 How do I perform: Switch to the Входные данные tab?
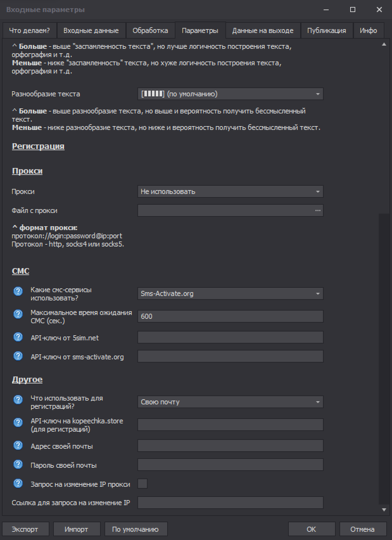(91, 31)
